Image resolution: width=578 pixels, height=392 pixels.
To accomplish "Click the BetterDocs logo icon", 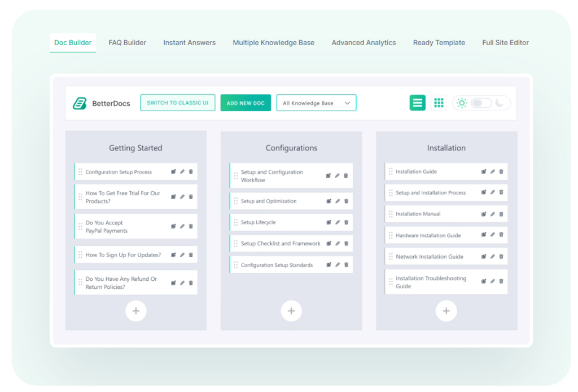I will [x=79, y=103].
